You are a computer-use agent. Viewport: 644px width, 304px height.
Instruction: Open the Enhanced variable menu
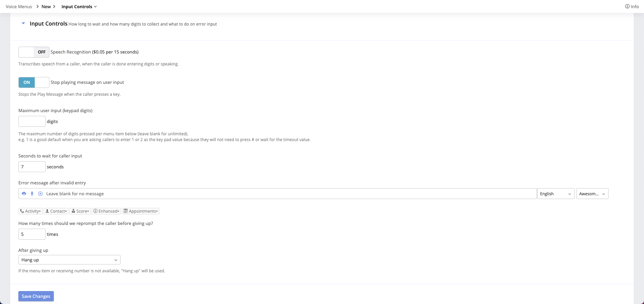point(106,211)
